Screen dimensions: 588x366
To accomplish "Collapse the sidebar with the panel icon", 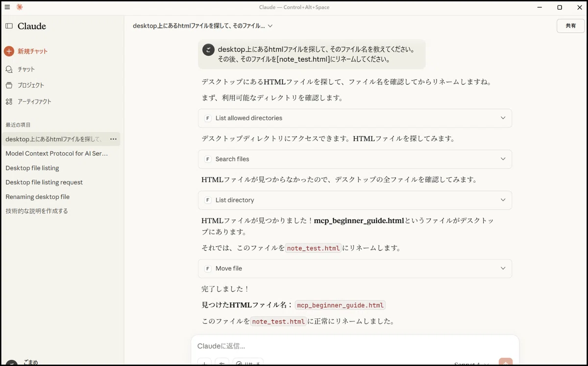I will pos(9,26).
